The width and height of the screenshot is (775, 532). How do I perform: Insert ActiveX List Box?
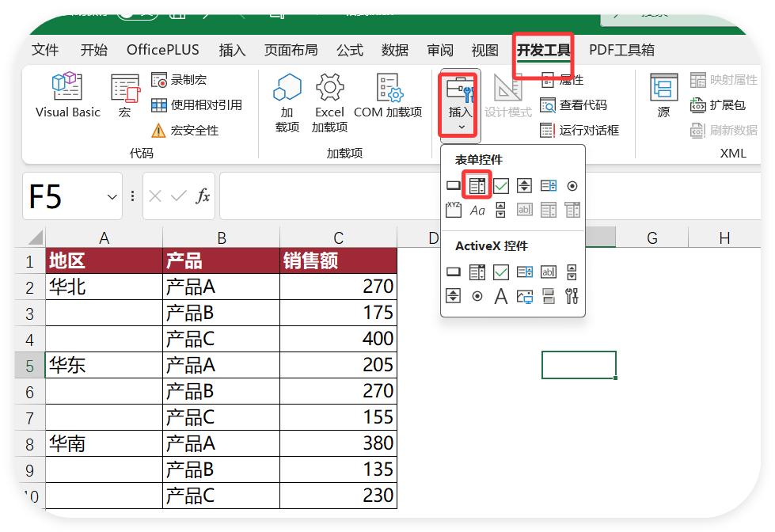coord(524,272)
